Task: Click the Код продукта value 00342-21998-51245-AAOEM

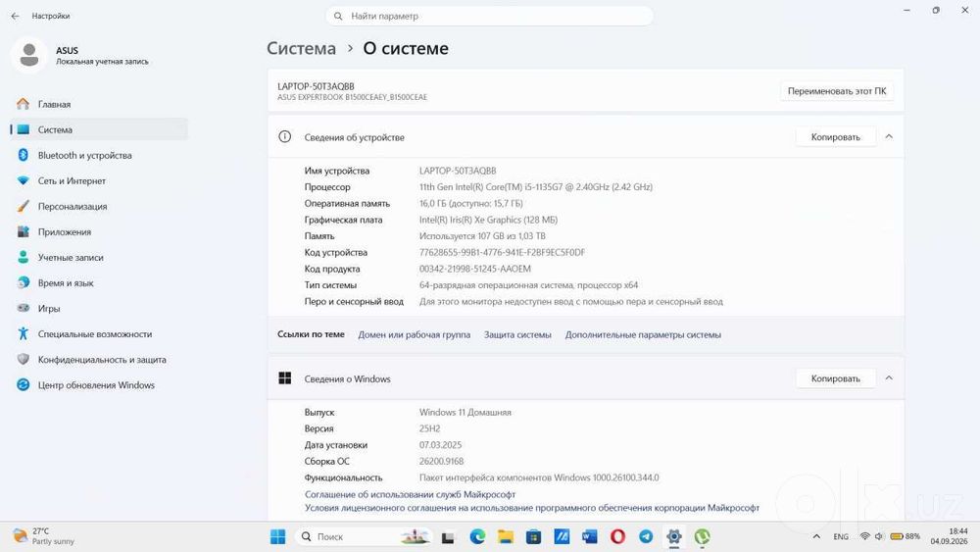Action: pos(475,269)
